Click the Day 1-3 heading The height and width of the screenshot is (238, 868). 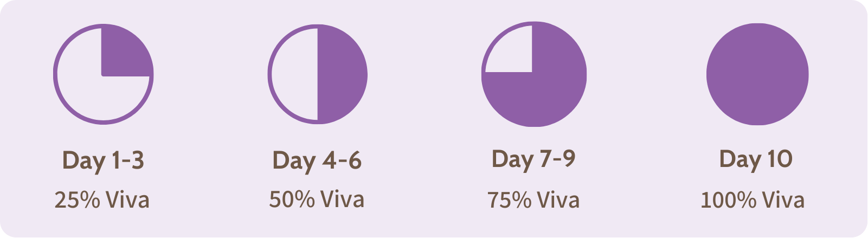pos(103,160)
